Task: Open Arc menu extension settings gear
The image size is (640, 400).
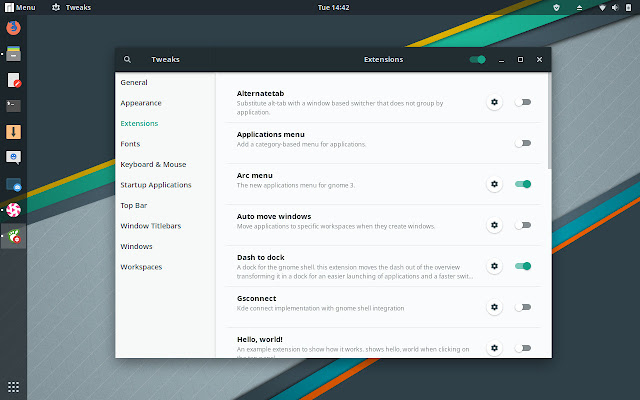Action: (x=494, y=184)
